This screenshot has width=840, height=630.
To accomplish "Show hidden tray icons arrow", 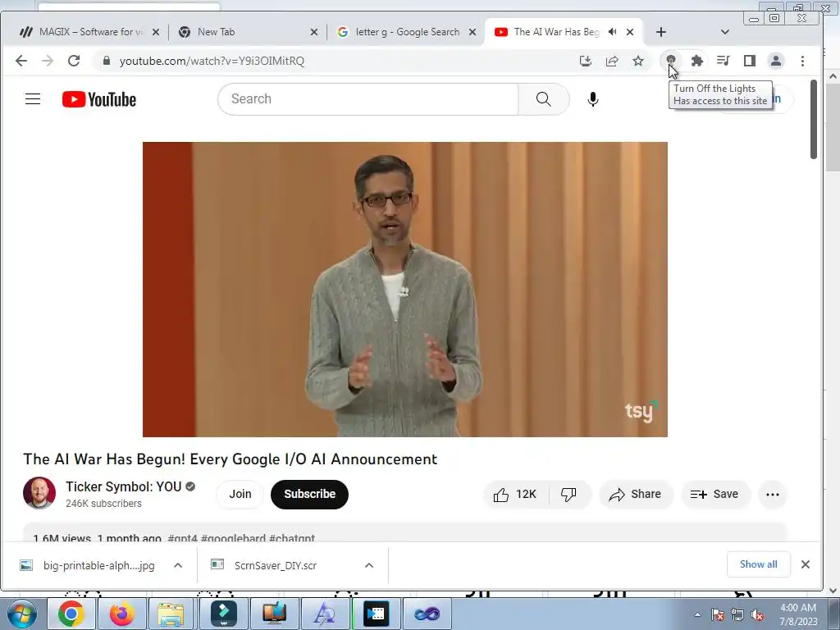I will coord(697,614).
